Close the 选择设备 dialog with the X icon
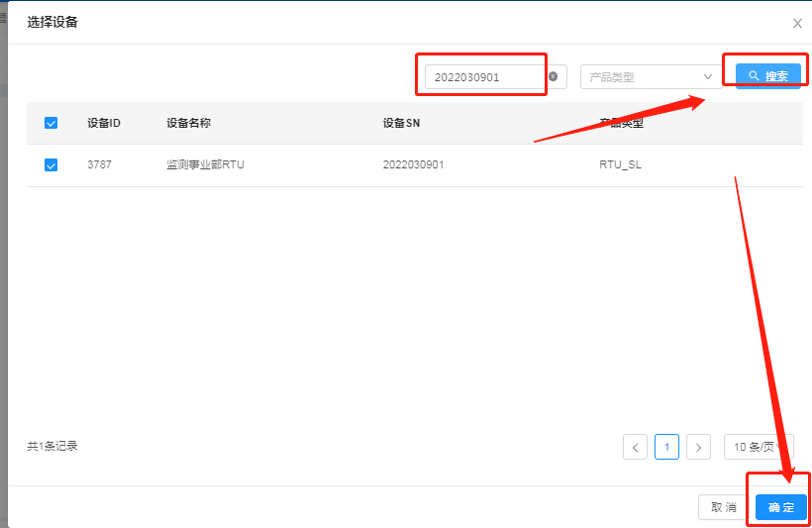The image size is (812, 528). [x=797, y=24]
